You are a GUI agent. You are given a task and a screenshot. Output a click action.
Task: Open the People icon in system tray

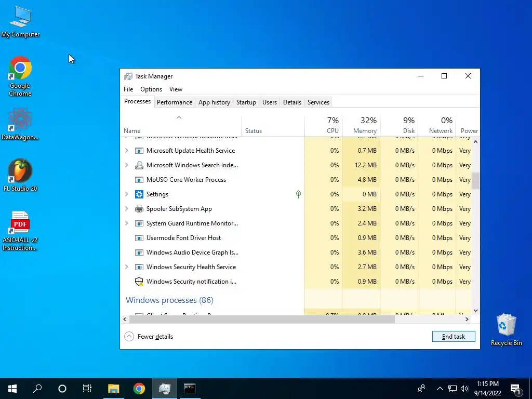click(421, 389)
